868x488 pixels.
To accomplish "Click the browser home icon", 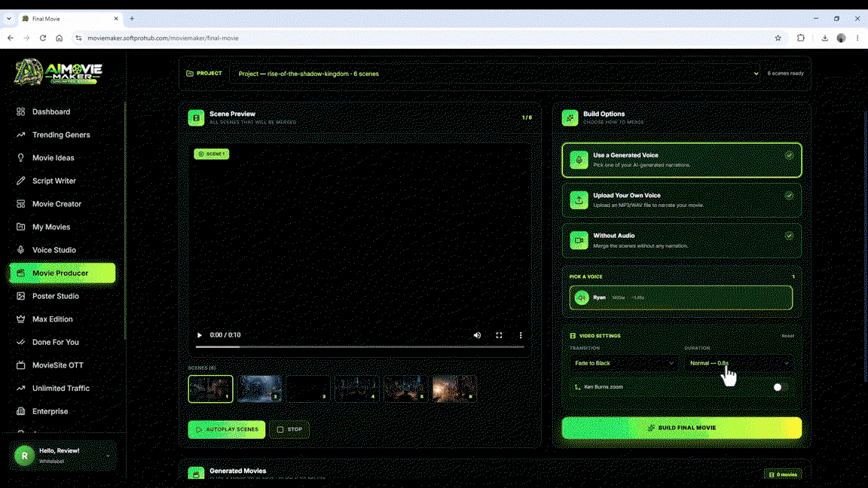I will point(60,38).
